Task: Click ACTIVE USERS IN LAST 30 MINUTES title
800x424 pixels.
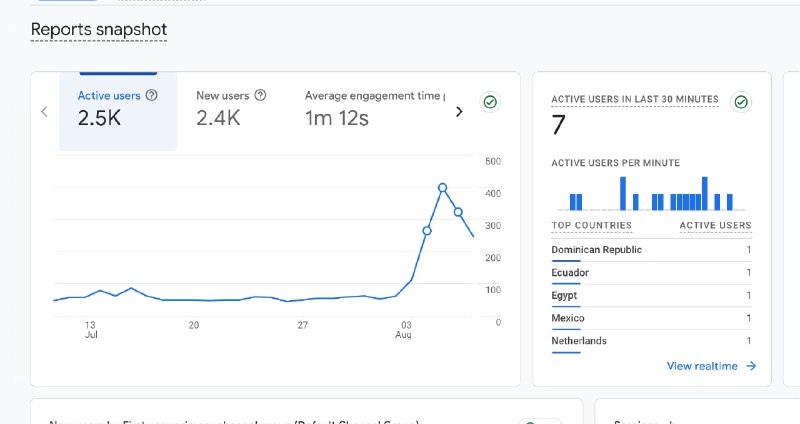Action: (635, 99)
